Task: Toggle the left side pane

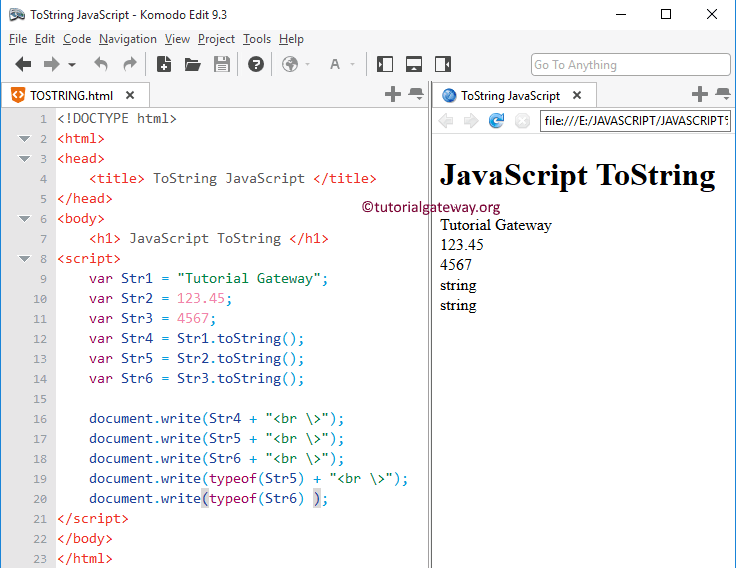Action: (x=385, y=64)
